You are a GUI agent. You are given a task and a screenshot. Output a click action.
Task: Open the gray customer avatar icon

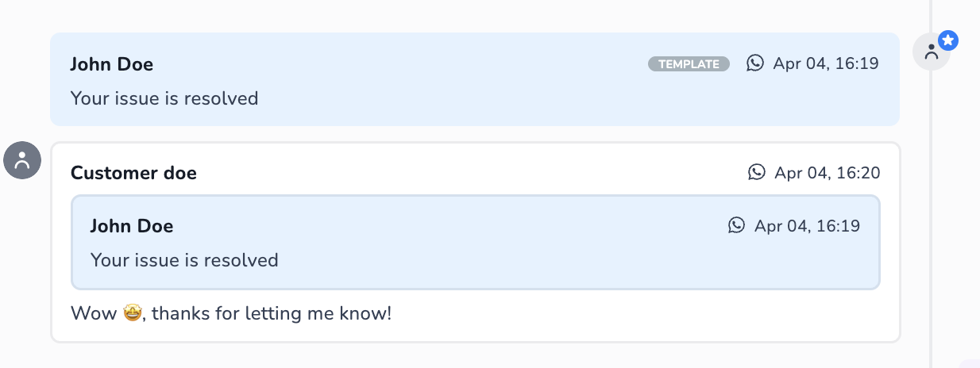pyautogui.click(x=22, y=160)
